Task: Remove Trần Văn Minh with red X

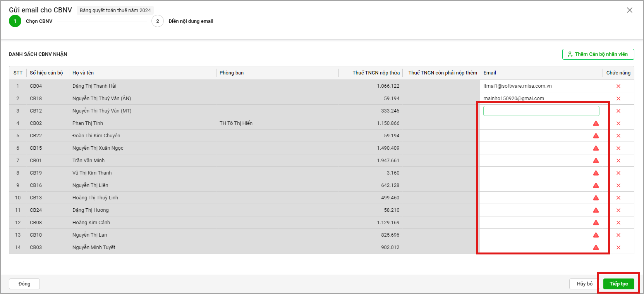Action: (x=618, y=161)
